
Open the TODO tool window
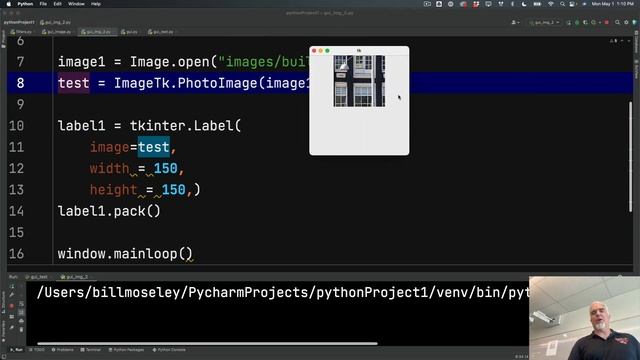click(x=37, y=350)
